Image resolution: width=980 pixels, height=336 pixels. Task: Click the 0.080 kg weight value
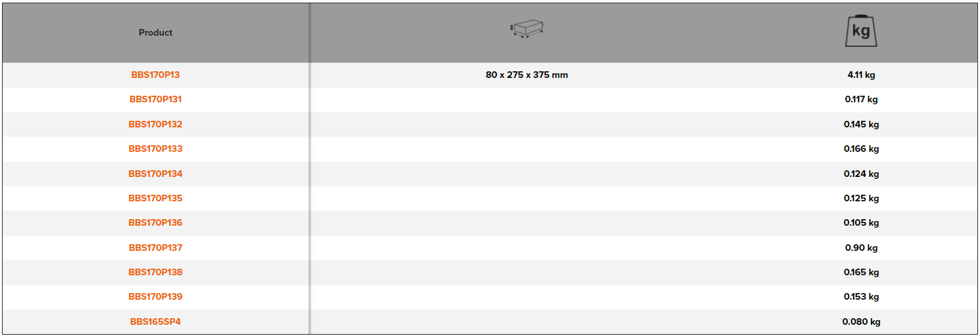coord(861,321)
